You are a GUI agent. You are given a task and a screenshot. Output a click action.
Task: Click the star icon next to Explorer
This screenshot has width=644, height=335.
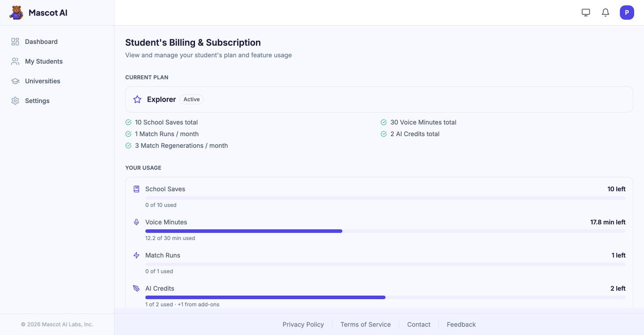click(137, 99)
